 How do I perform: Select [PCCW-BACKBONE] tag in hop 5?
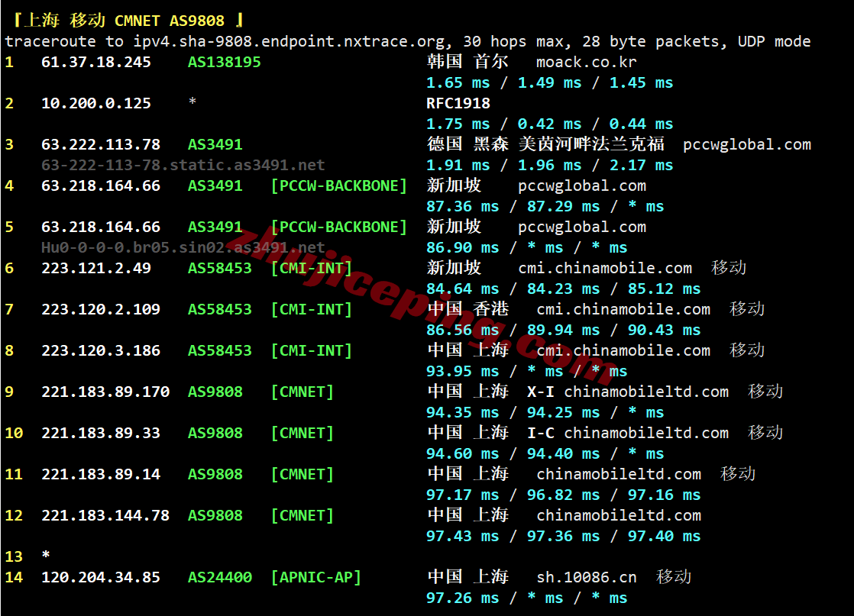338,227
